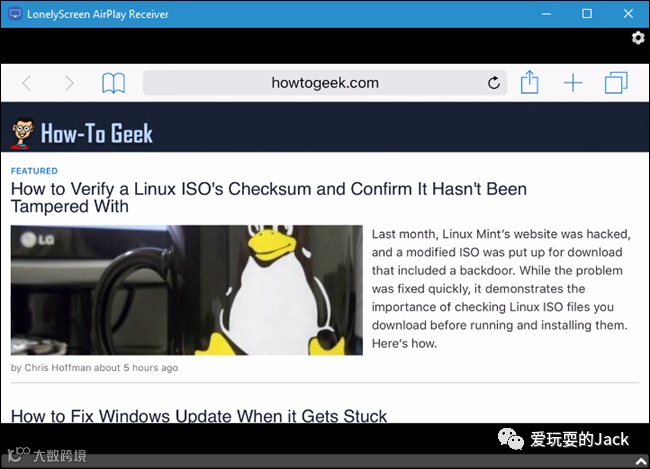Close the LonelyScreen AirPlay Receiver window

(x=628, y=14)
